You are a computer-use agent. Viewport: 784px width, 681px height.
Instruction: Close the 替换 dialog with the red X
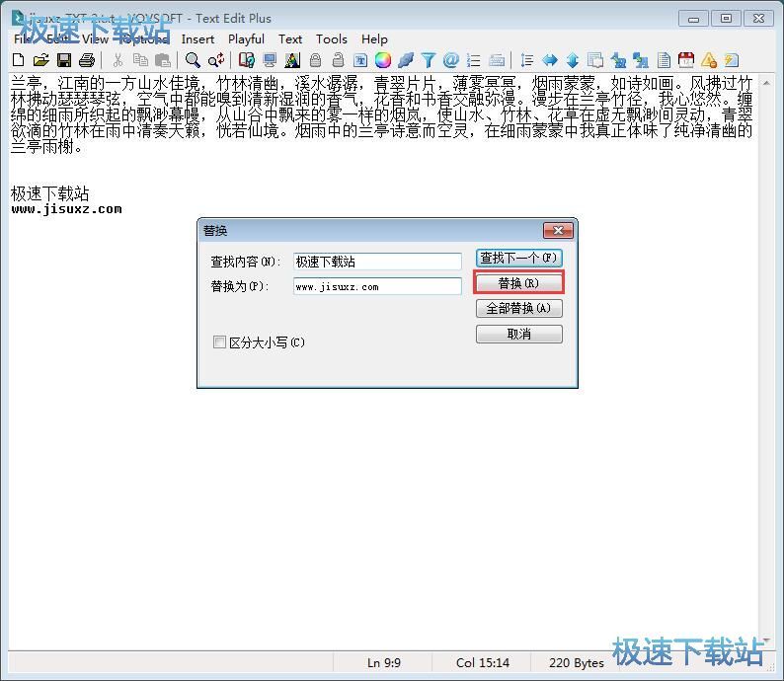point(558,230)
